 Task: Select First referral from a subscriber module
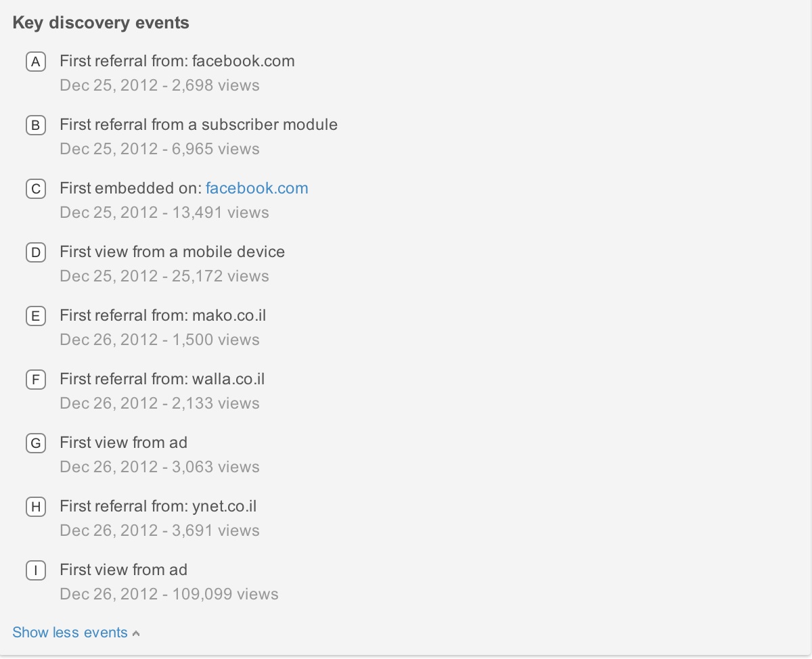click(199, 124)
